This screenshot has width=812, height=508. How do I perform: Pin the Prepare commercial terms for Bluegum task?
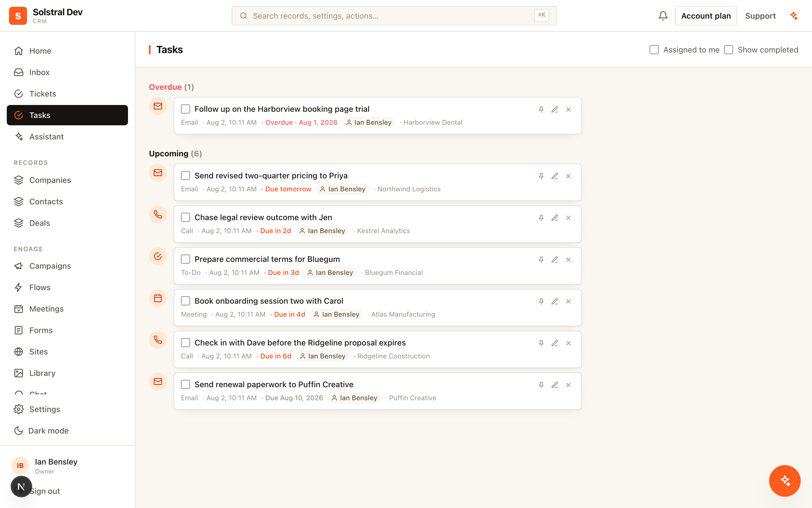541,260
